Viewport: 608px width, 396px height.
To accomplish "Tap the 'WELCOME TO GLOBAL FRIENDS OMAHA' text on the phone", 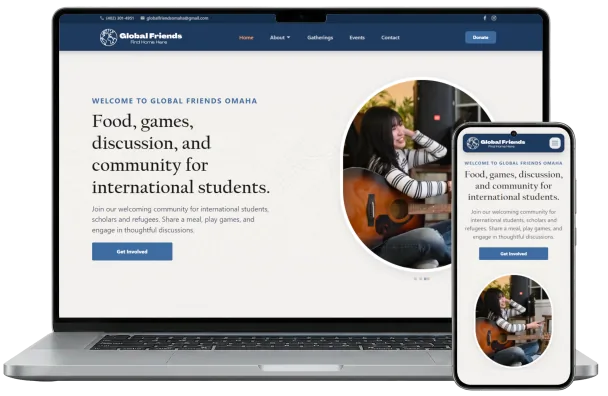I will coord(513,163).
